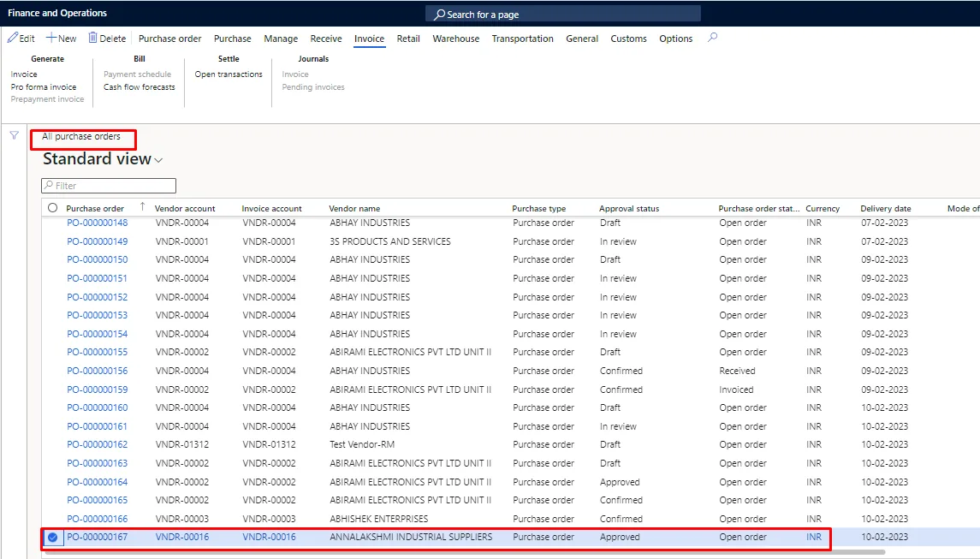This screenshot has height=559, width=980.
Task: Click Invoice under Journals group
Action: (x=295, y=74)
